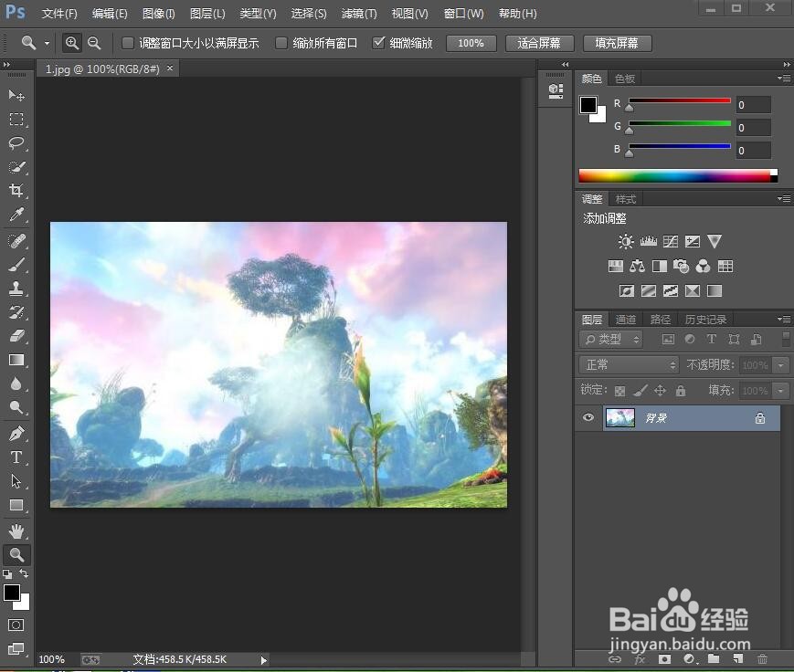The width and height of the screenshot is (794, 672).
Task: Select the Hand tool
Action: [x=16, y=530]
